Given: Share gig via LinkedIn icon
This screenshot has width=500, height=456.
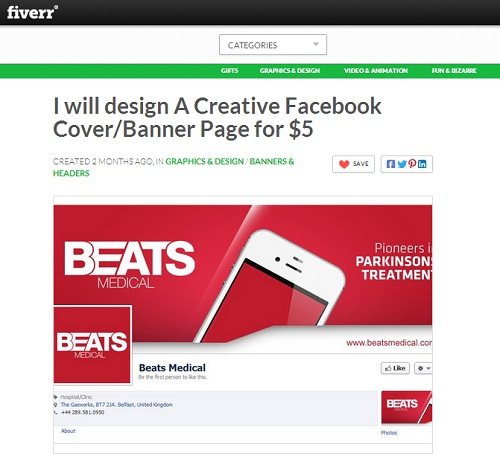Looking at the screenshot, I should click(x=422, y=164).
